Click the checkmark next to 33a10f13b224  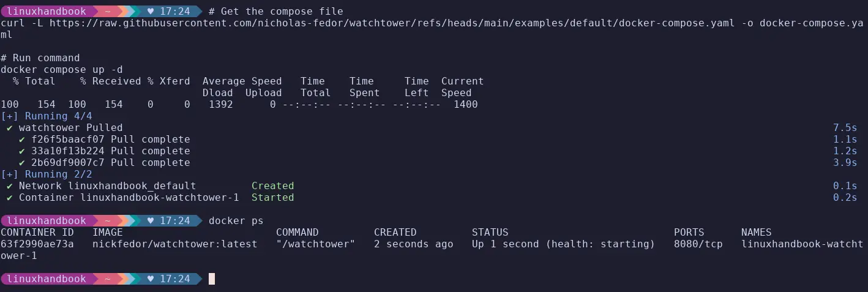click(22, 151)
